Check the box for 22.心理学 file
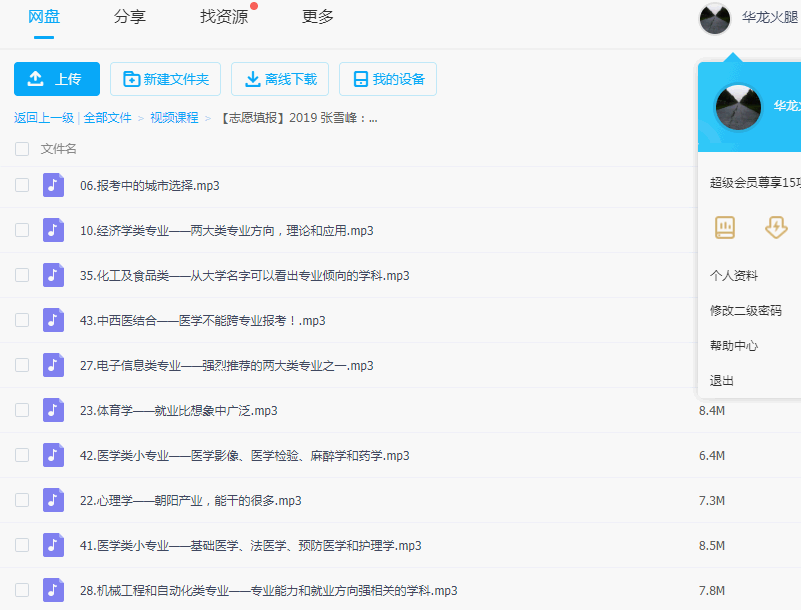The image size is (801, 610). (22, 500)
